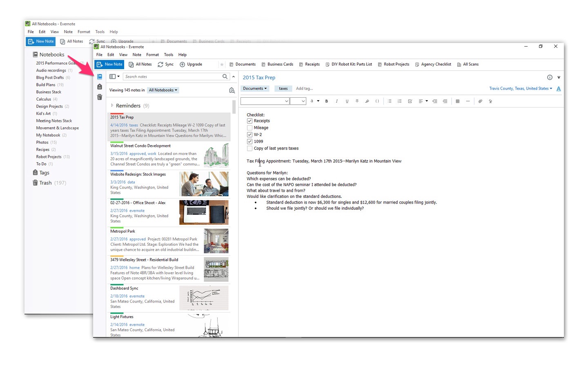Open the Travis County location dropdown
The image size is (588, 368).
coord(521,89)
